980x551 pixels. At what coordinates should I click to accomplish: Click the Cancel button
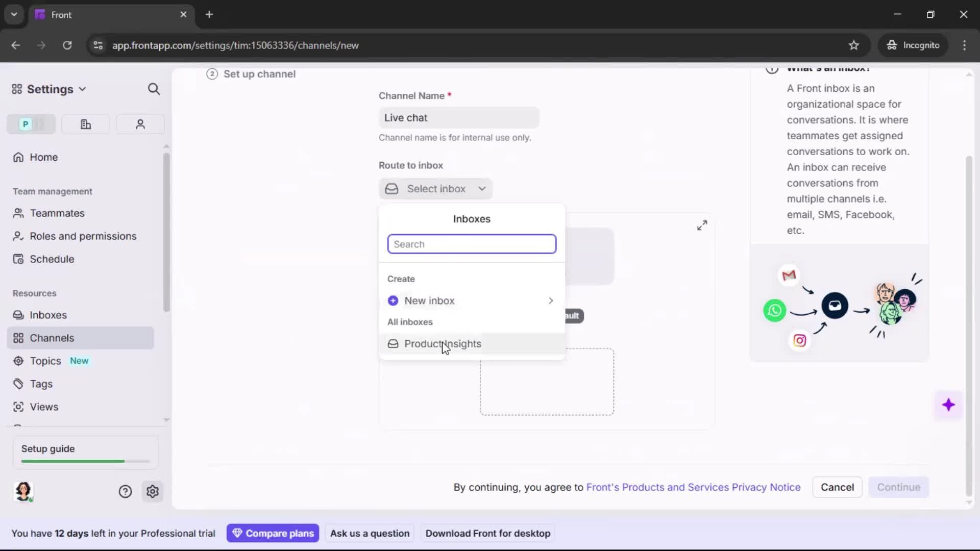pos(837,487)
